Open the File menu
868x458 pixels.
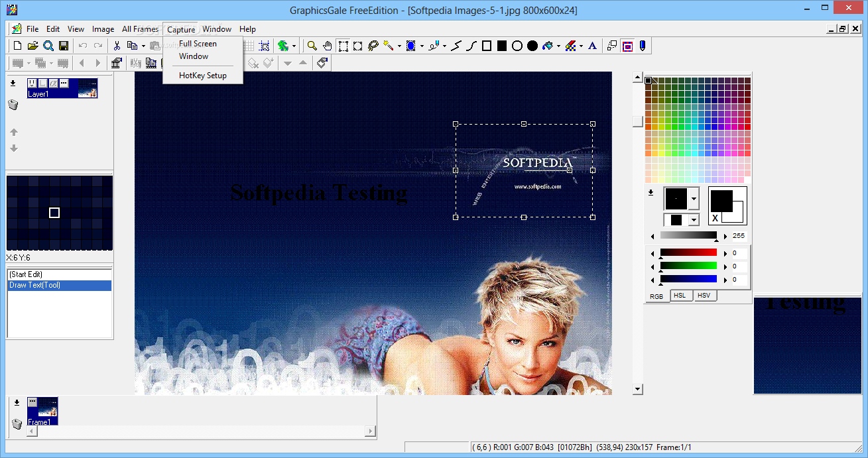32,29
